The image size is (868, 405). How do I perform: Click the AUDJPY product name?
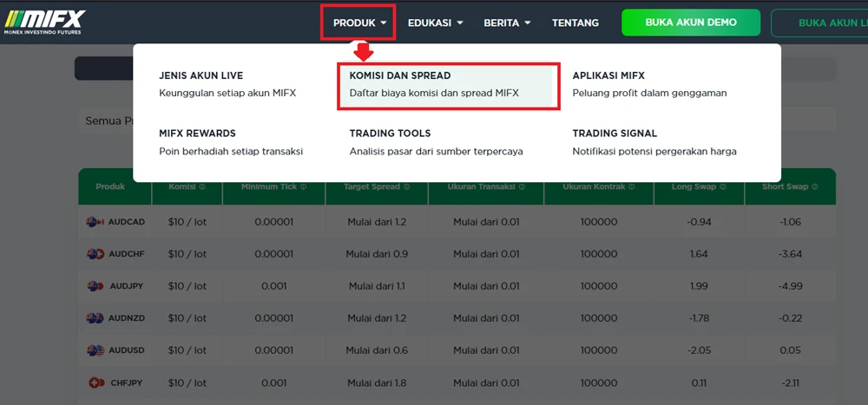point(126,286)
